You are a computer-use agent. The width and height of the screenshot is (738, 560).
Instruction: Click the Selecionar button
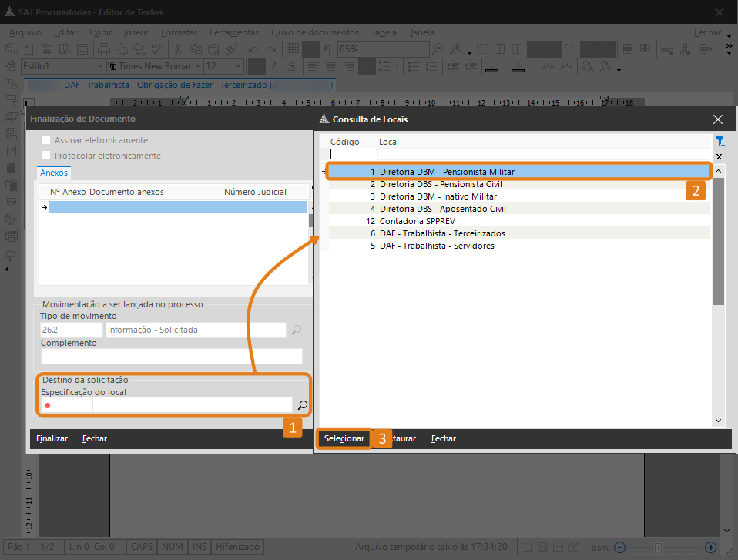(x=344, y=438)
